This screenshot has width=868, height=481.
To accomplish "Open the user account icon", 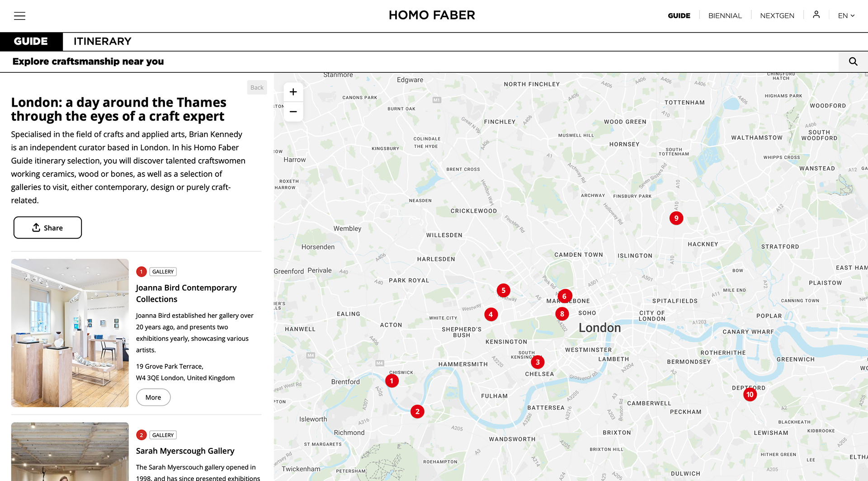I will [816, 15].
